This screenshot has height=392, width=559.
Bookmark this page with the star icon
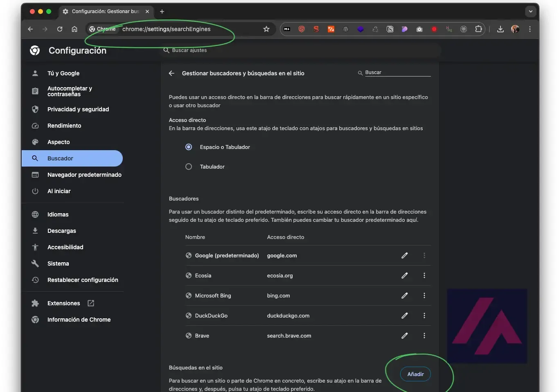(x=266, y=29)
